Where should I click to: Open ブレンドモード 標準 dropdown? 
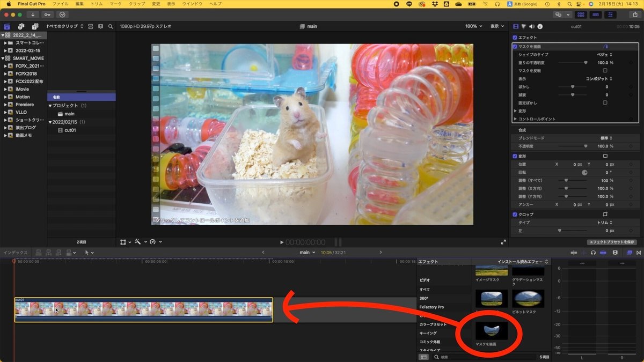point(606,138)
